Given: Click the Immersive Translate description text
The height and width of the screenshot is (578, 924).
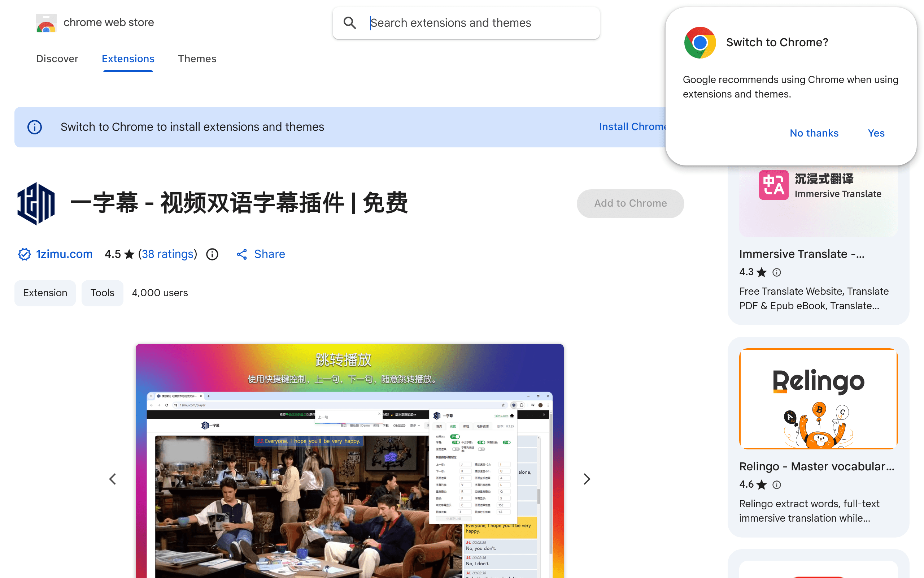Looking at the screenshot, I should [814, 299].
